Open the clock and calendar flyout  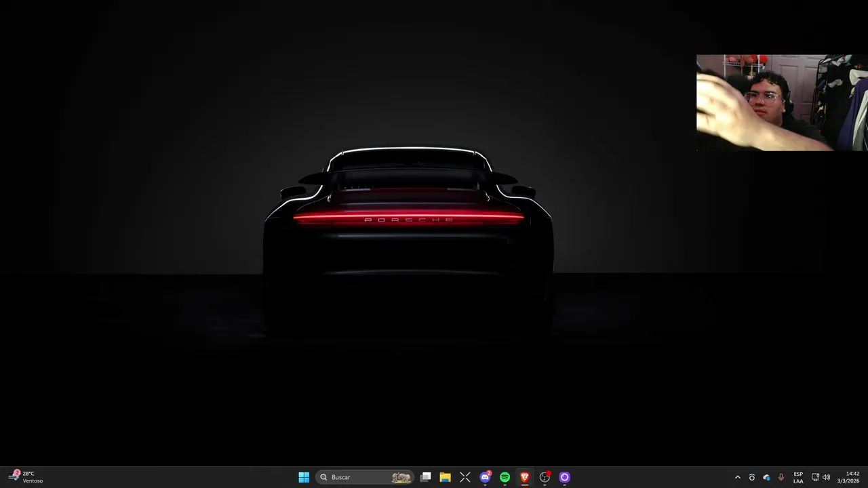849,477
